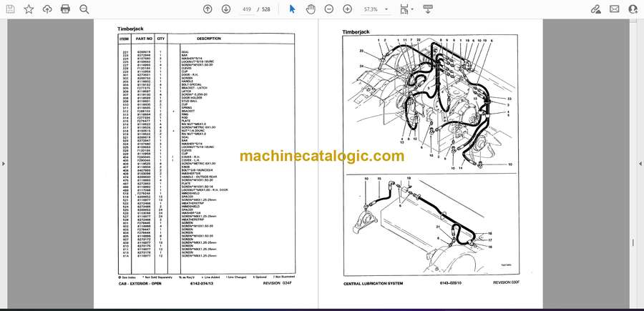644x311 pixels.
Task: Click the REVISION 034F text
Action: click(x=277, y=282)
